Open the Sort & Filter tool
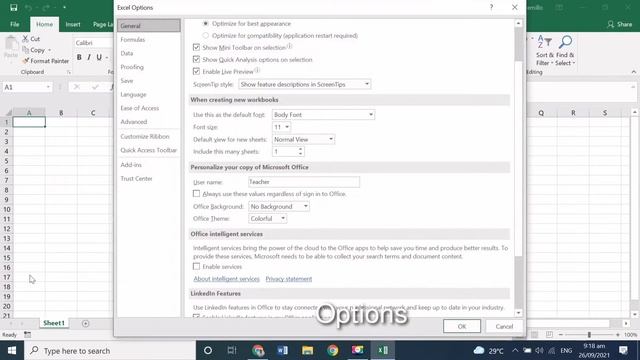This screenshot has height=360, width=640. (x=545, y=51)
